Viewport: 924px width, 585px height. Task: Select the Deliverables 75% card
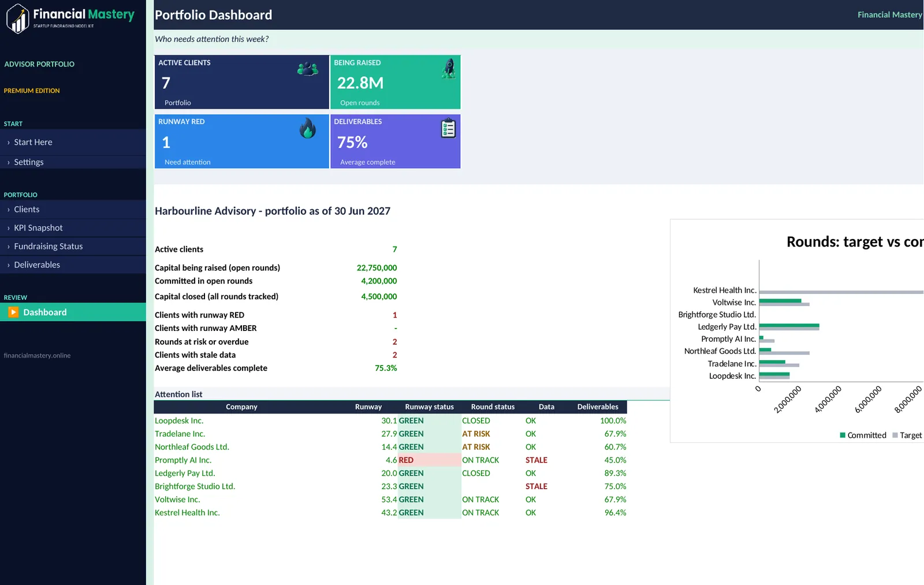point(396,141)
